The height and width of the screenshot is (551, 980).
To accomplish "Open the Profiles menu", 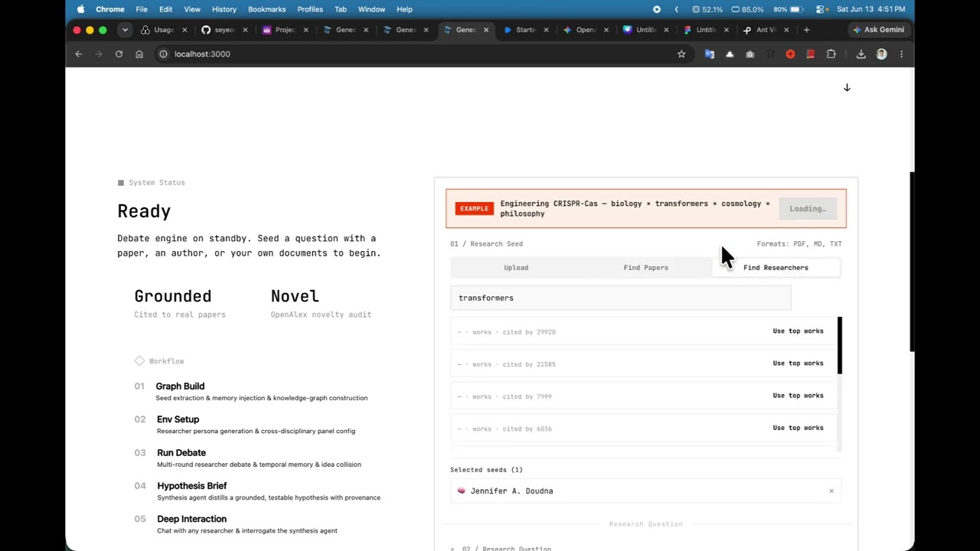I will coord(310,9).
